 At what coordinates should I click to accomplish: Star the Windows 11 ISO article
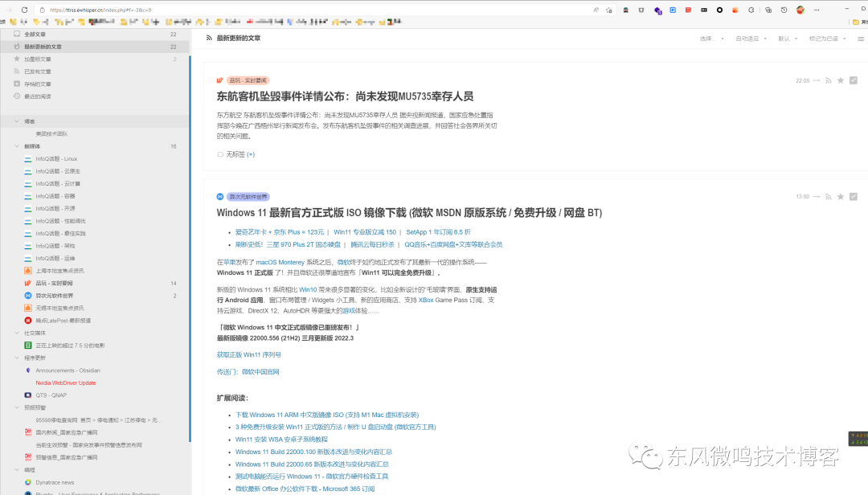coord(841,197)
